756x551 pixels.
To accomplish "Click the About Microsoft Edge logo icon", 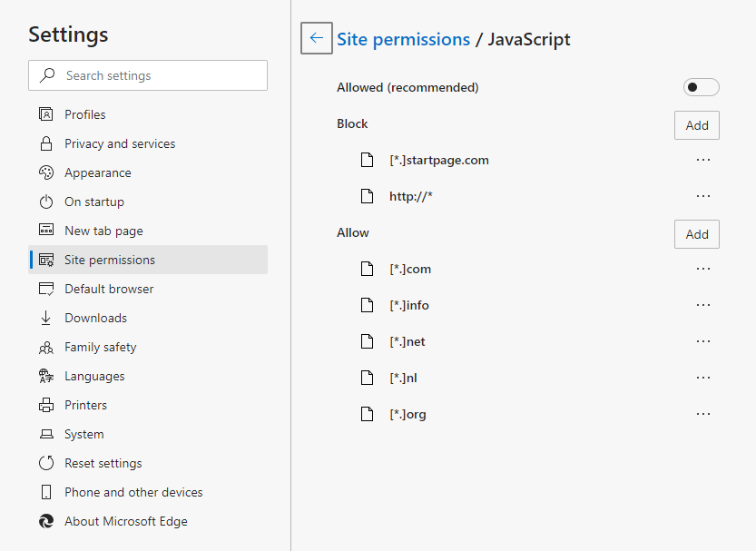I will pos(46,521).
